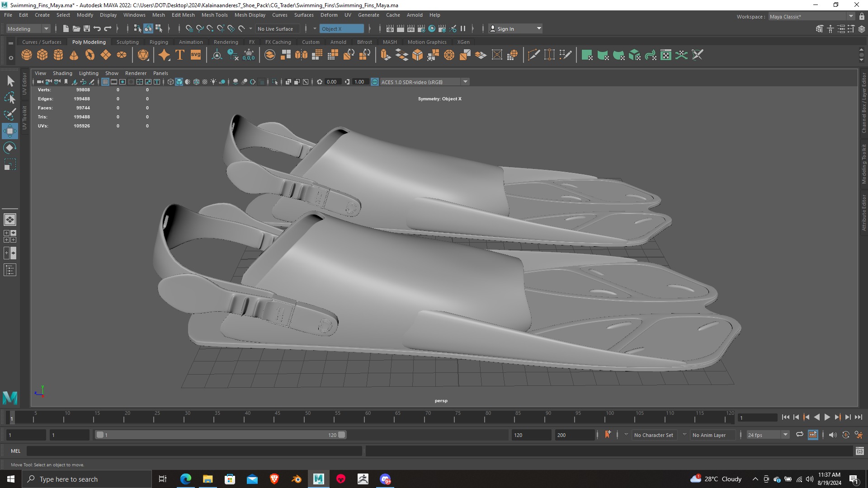The height and width of the screenshot is (488, 868).
Task: Toggle timeline audio speaker icon
Action: pos(833,435)
